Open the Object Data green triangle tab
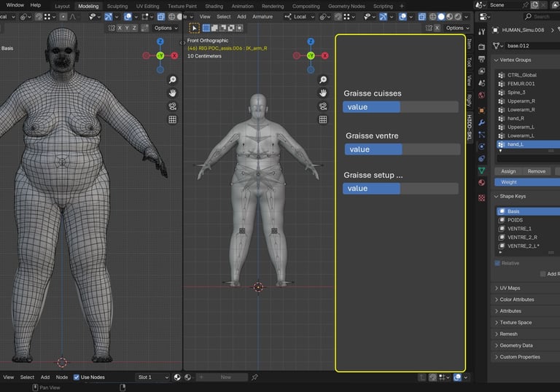Viewport: 560px width, 392px height. (482, 170)
